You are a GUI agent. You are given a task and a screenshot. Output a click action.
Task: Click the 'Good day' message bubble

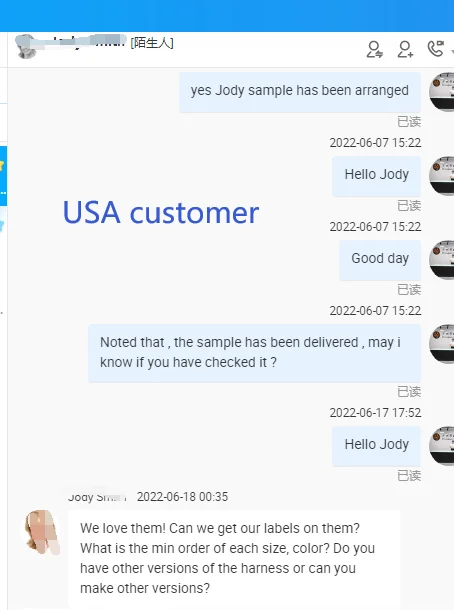point(380,260)
